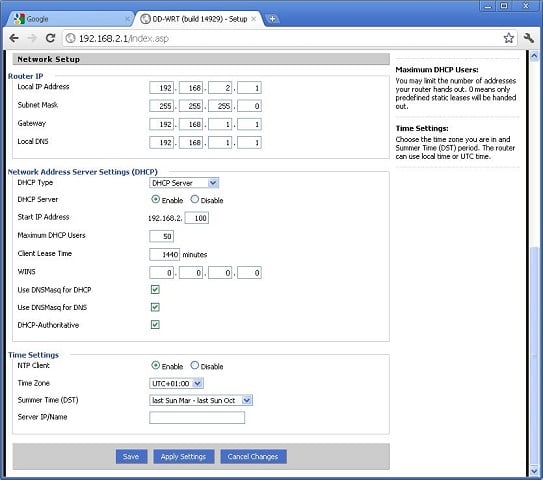The image size is (543, 480).
Task: Click the browser back arrow
Action: coord(14,38)
